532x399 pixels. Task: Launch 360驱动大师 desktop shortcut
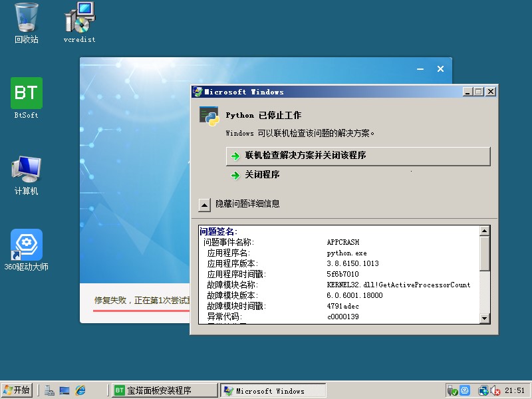coord(26,250)
